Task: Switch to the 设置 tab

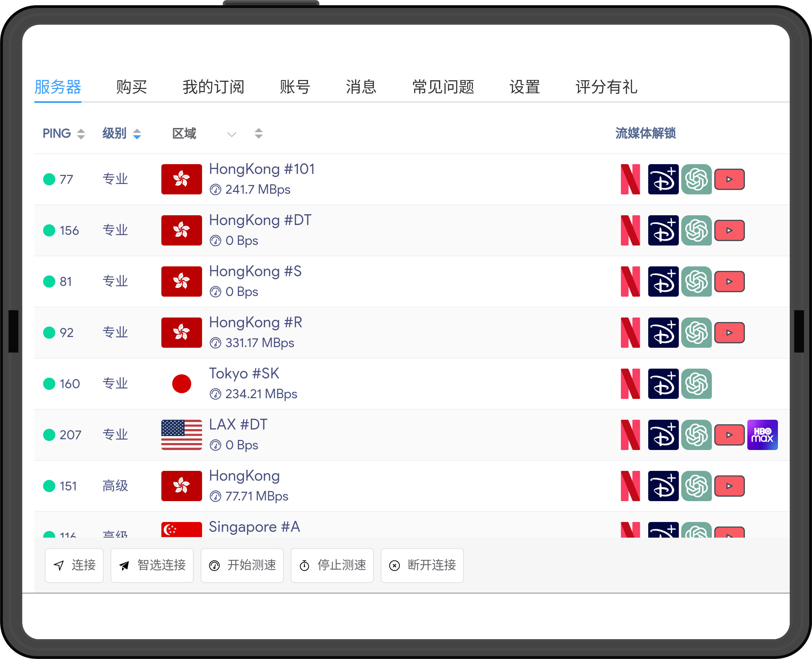Action: [x=524, y=87]
